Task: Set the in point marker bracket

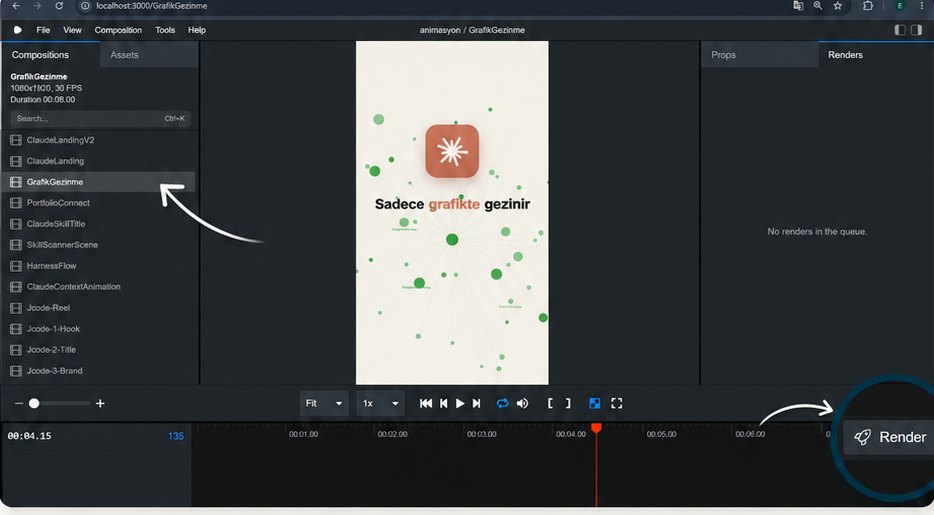Action: click(x=550, y=403)
